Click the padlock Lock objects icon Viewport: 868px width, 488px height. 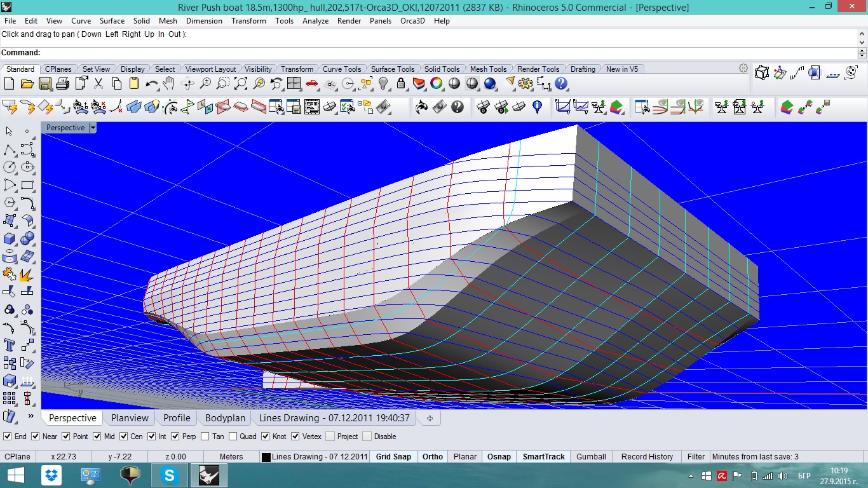(x=401, y=83)
